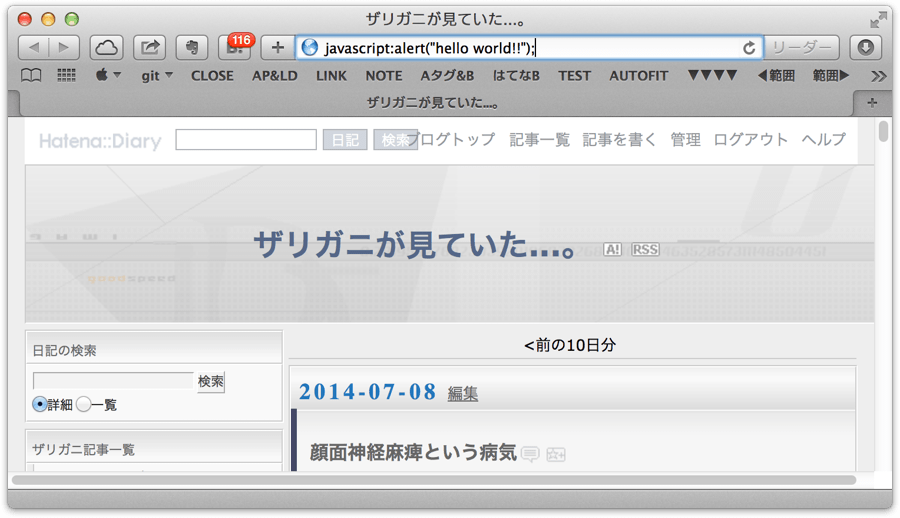Click the reload page arrow
900x518 pixels.
(748, 48)
